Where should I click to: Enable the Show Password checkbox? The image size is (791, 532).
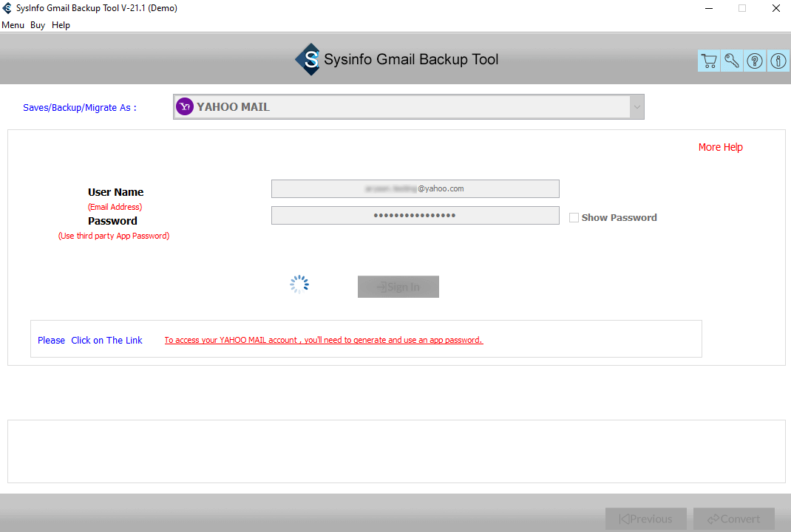click(x=574, y=217)
